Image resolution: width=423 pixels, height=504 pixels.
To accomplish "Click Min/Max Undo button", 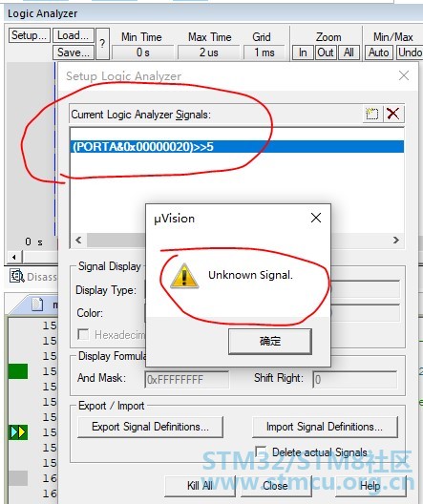I will point(410,52).
